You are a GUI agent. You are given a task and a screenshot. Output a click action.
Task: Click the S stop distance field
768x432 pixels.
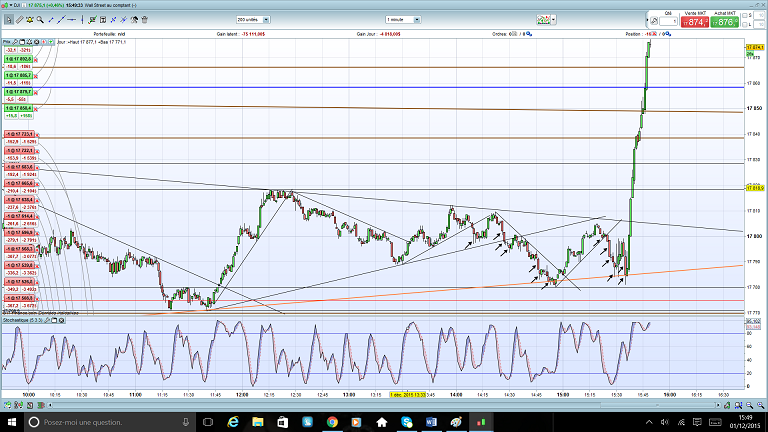tap(760, 16)
